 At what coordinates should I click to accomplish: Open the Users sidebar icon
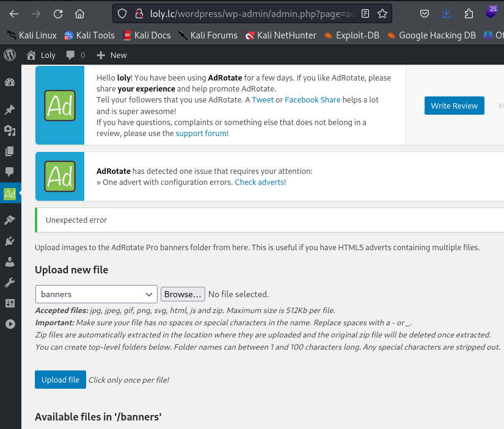[10, 262]
